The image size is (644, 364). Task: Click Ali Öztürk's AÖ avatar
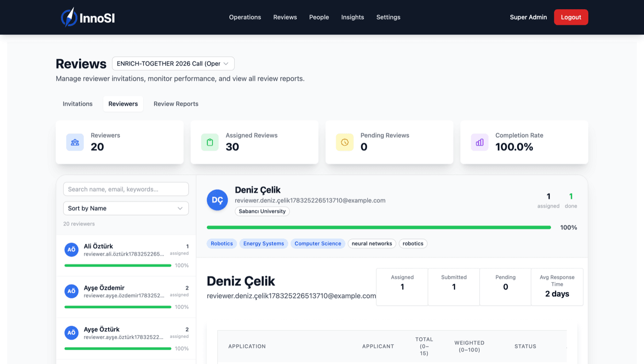click(x=71, y=250)
